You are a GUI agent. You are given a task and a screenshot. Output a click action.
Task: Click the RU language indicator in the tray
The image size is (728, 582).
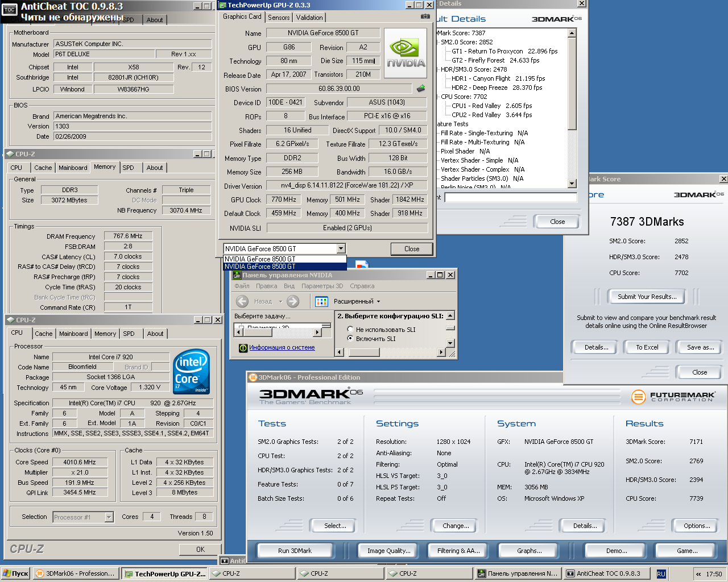point(661,574)
